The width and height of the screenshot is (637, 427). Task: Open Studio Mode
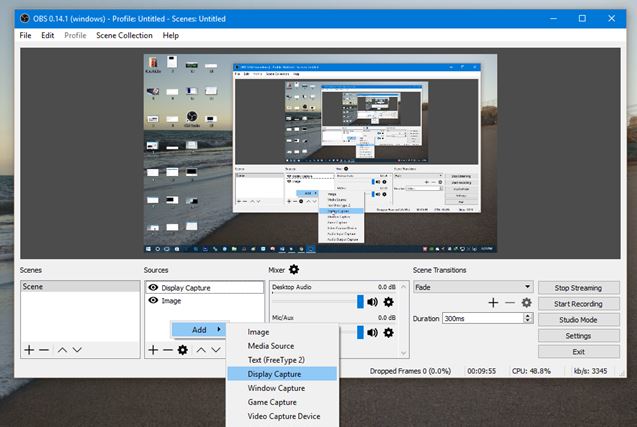578,320
